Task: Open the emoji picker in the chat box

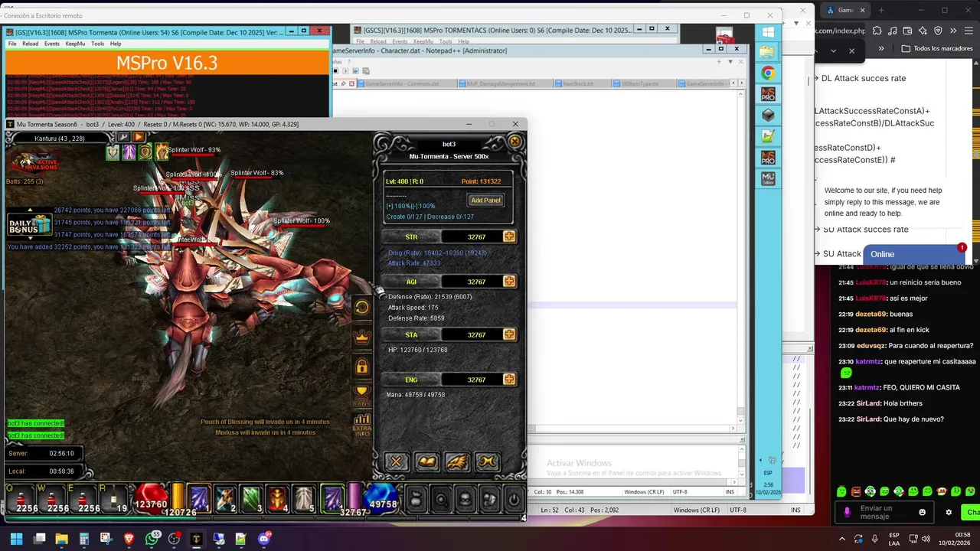Action: point(922,512)
